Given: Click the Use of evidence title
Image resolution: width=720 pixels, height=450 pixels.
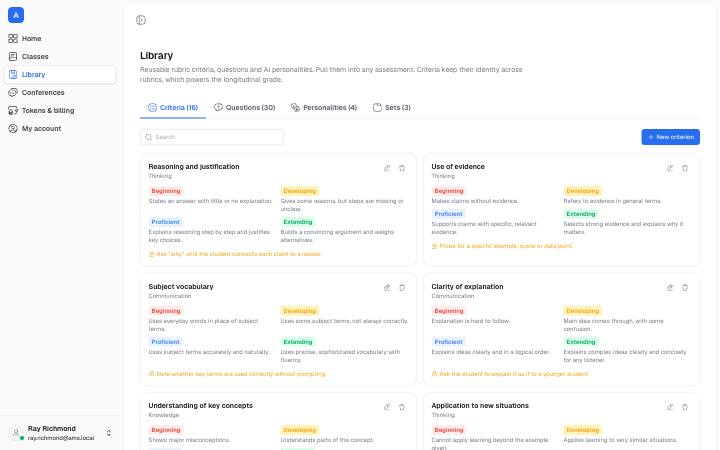Looking at the screenshot, I should 458,167.
